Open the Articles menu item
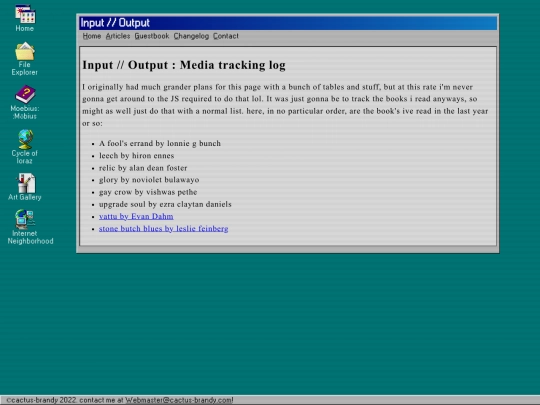This screenshot has width=540, height=405. [118, 36]
